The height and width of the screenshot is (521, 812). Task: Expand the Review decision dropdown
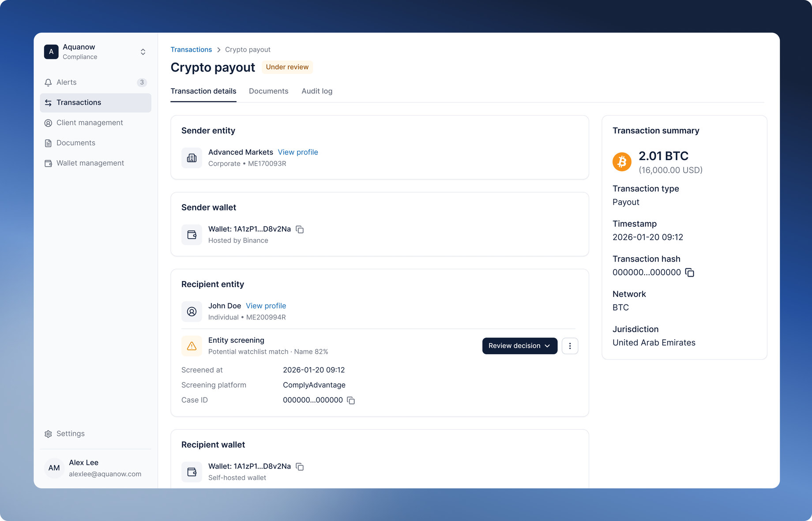pos(519,346)
